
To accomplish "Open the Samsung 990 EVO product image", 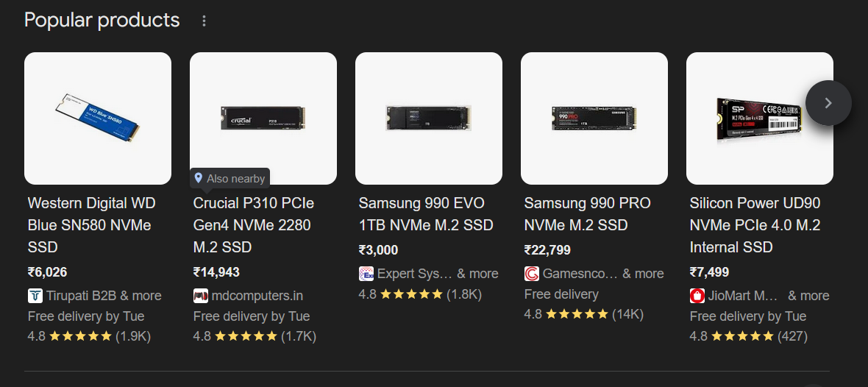I will pyautogui.click(x=429, y=118).
